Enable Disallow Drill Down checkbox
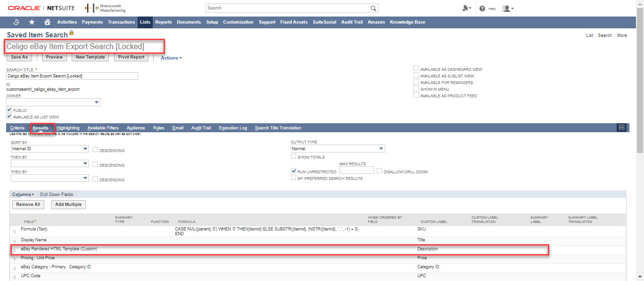644x281 pixels. tap(380, 171)
